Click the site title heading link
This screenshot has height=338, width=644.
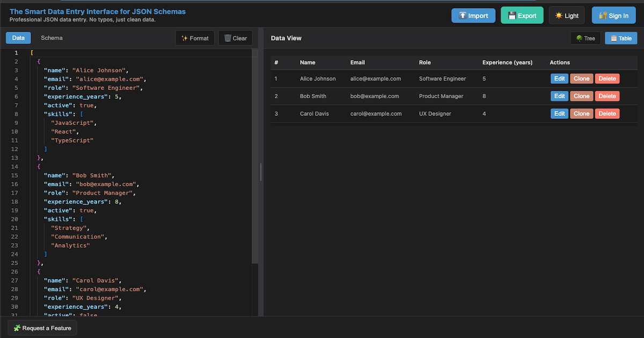[x=98, y=11]
